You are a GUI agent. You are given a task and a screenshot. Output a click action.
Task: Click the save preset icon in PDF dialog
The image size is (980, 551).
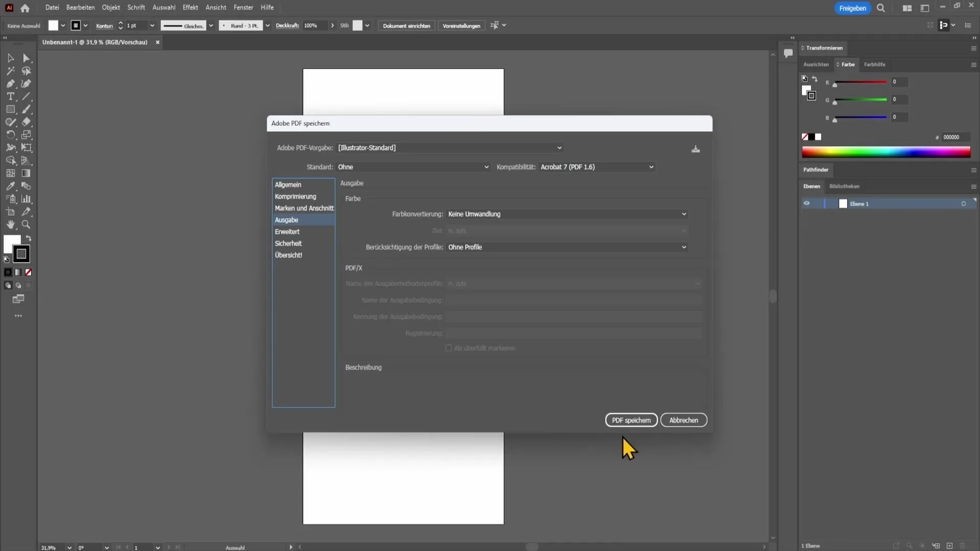(x=696, y=149)
